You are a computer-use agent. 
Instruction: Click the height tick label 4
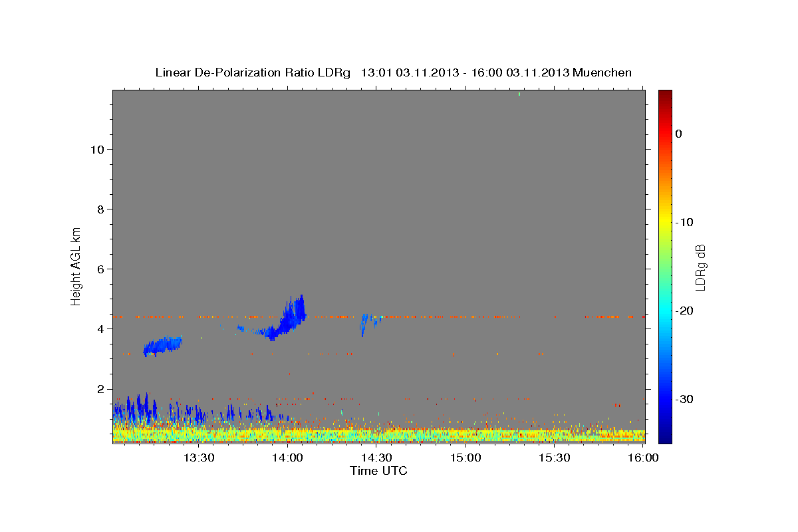point(101,329)
